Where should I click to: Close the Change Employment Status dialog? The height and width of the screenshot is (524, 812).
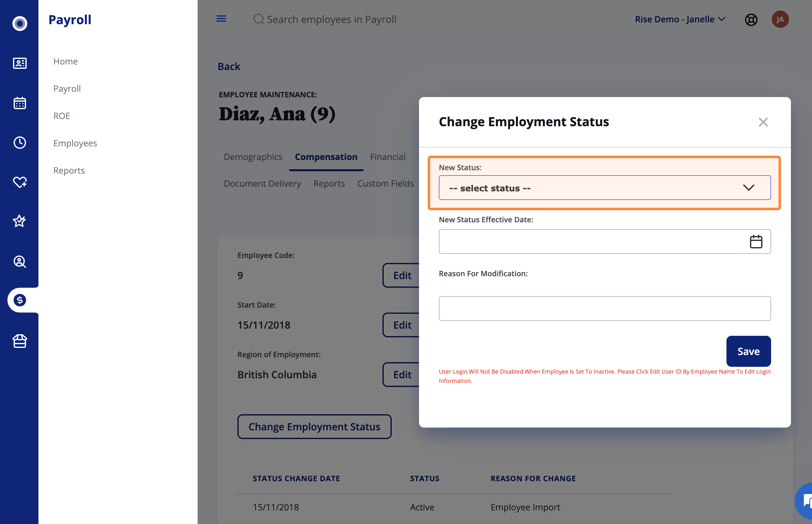click(763, 122)
